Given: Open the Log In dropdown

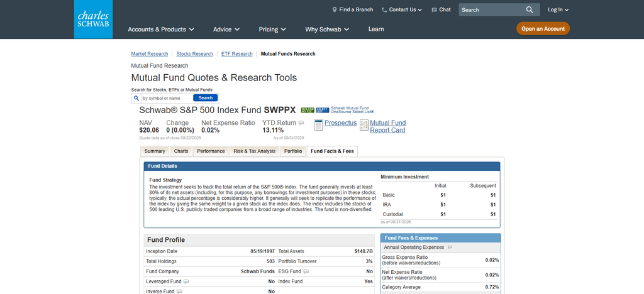Looking at the screenshot, I should [558, 10].
